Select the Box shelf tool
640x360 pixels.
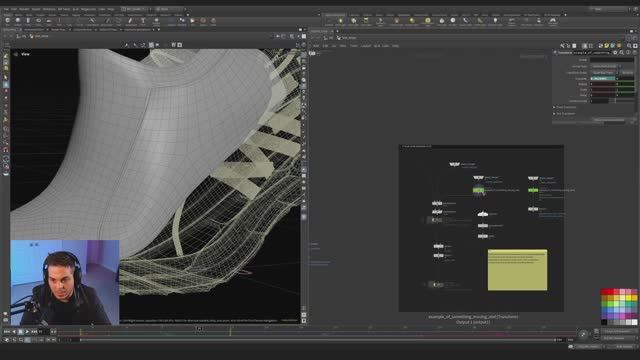click(x=7, y=21)
